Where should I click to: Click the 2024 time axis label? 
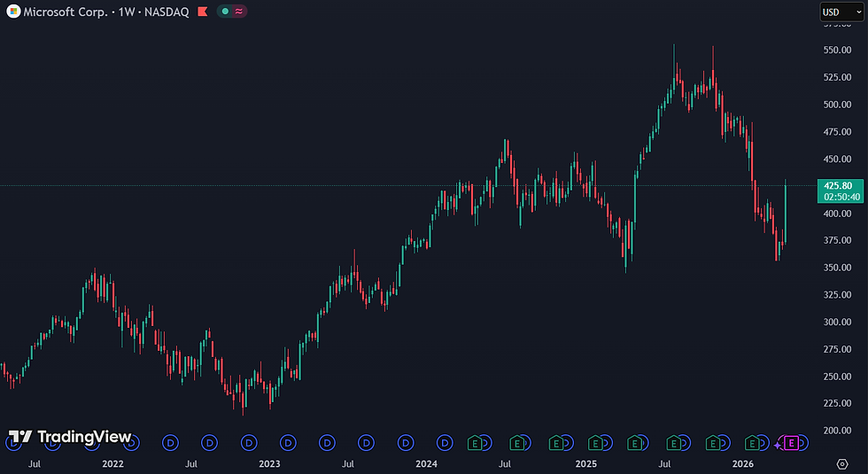(427, 464)
